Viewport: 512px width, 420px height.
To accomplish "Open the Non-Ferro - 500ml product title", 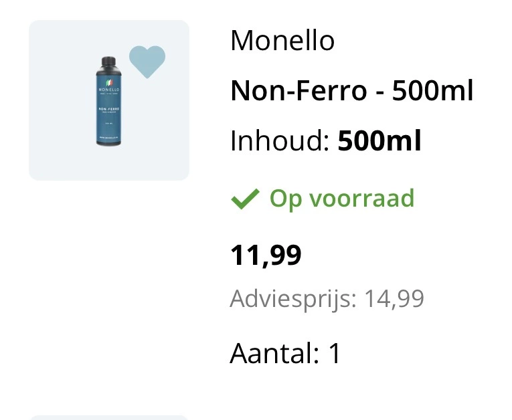I will (x=351, y=91).
